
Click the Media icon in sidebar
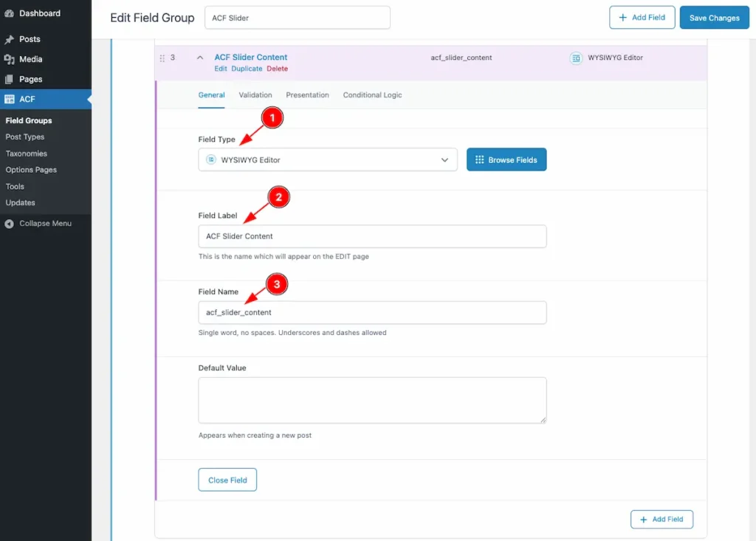coord(10,59)
